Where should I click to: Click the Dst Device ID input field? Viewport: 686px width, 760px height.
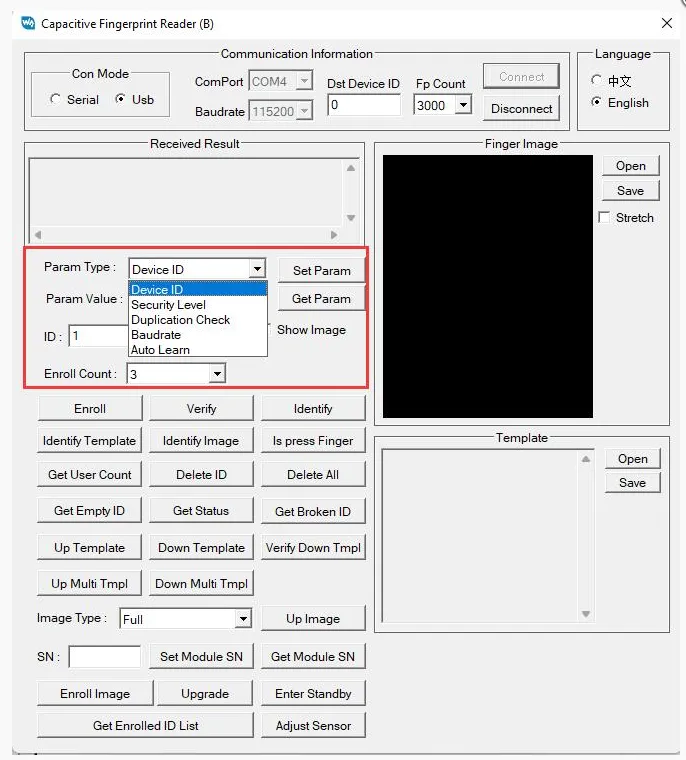point(364,105)
